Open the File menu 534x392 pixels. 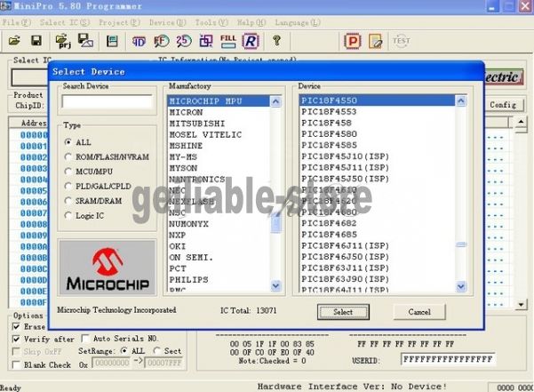[16, 23]
